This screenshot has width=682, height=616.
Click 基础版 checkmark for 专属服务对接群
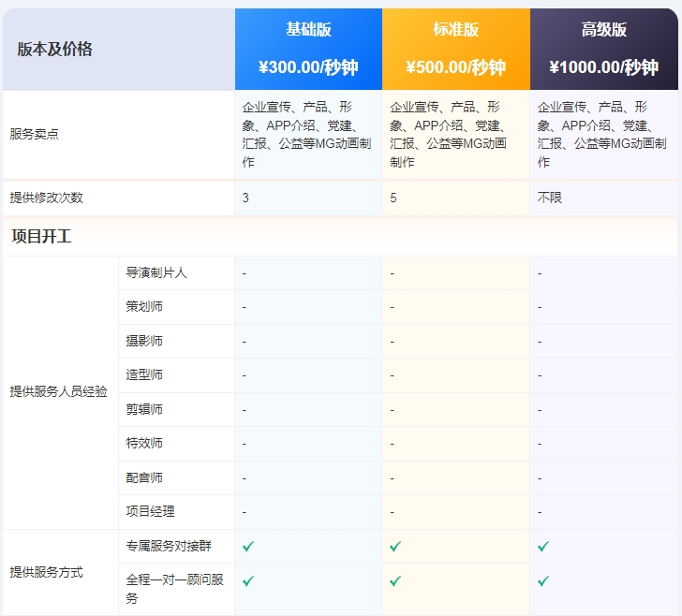(248, 546)
